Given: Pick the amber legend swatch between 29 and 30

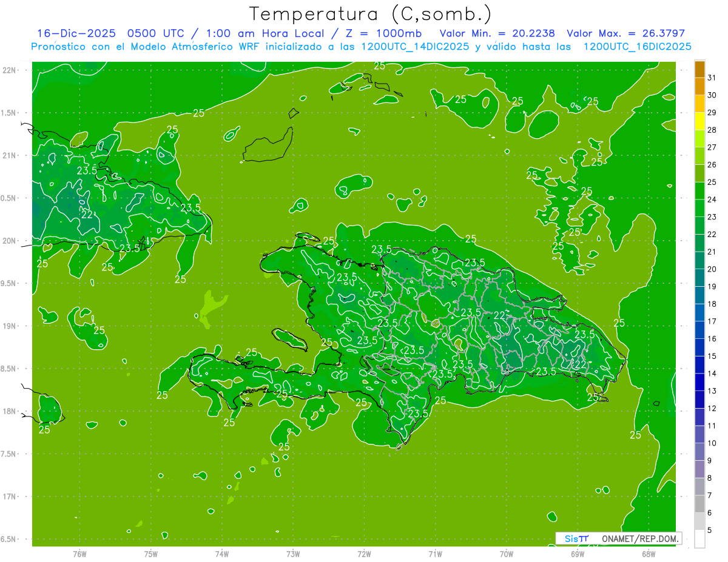Looking at the screenshot, I should click(699, 104).
